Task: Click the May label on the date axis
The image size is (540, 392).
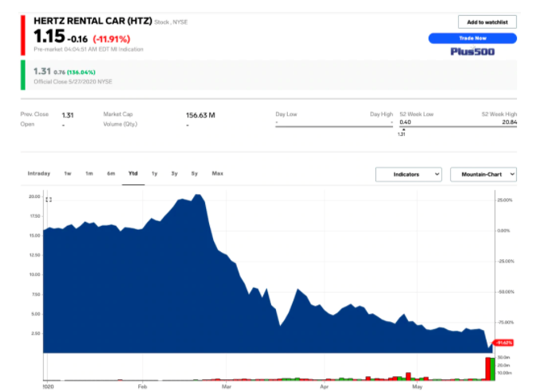Action: coord(417,387)
